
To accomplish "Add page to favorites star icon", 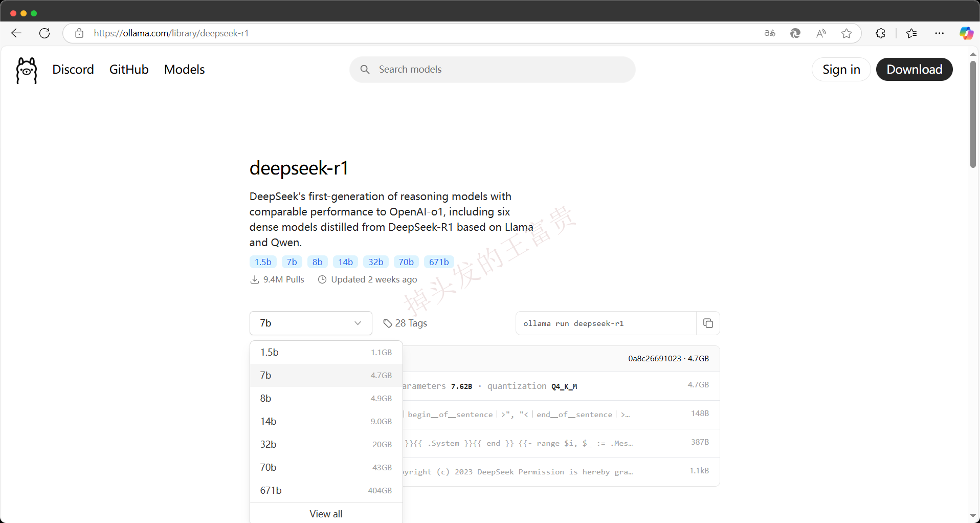I will 847,33.
